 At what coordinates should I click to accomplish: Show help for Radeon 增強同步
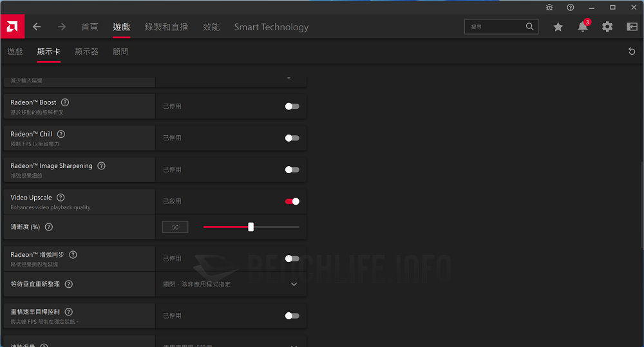click(x=73, y=254)
